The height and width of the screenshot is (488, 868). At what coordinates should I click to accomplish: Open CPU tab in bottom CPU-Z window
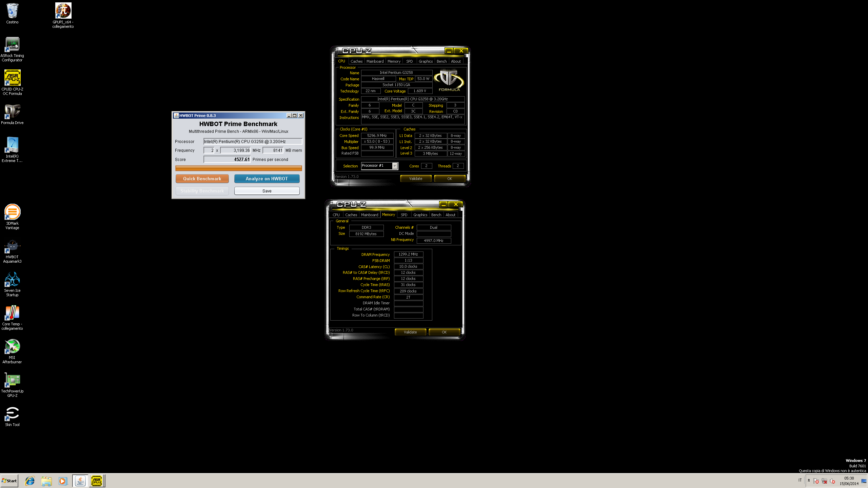(x=336, y=215)
